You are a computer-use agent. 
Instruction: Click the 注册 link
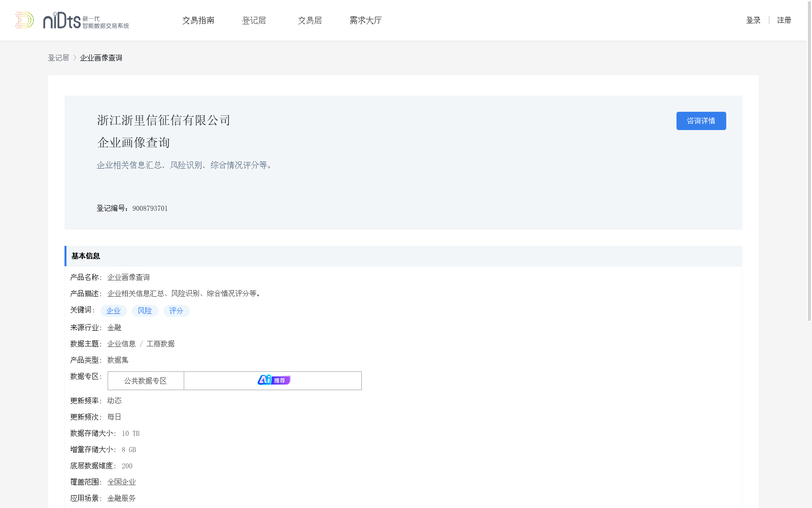tap(784, 20)
